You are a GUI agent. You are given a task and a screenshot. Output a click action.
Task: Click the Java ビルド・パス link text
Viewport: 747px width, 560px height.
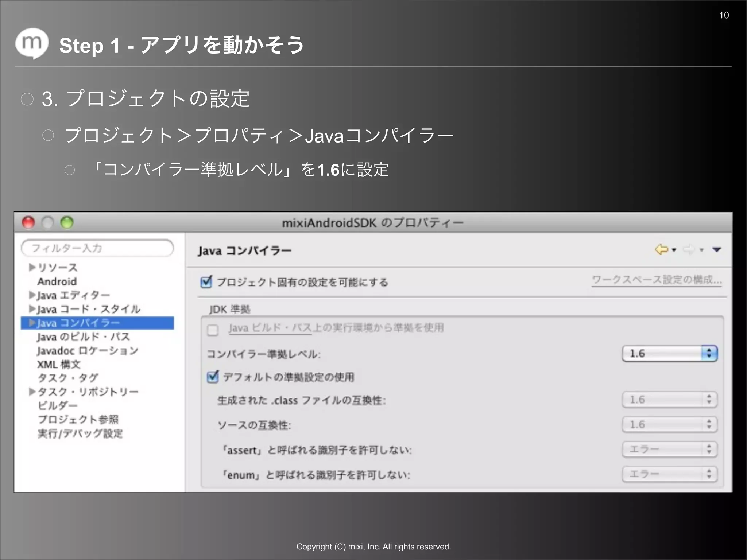coord(270,328)
